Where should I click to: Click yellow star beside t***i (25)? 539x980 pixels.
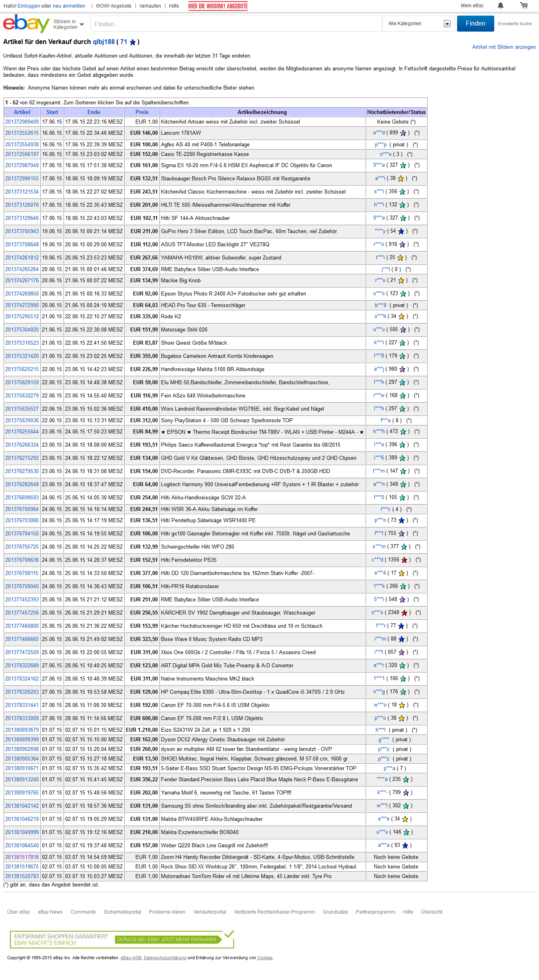(x=400, y=258)
